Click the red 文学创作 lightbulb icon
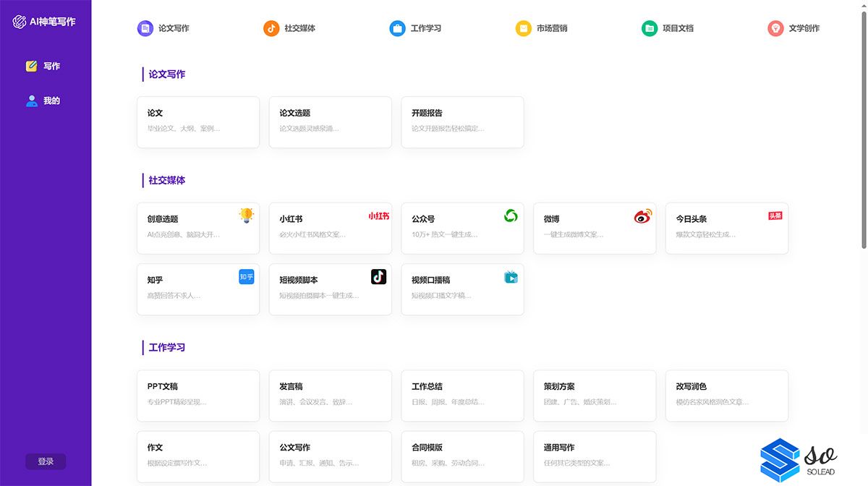Viewport: 868px width, 486px height. pyautogui.click(x=775, y=28)
